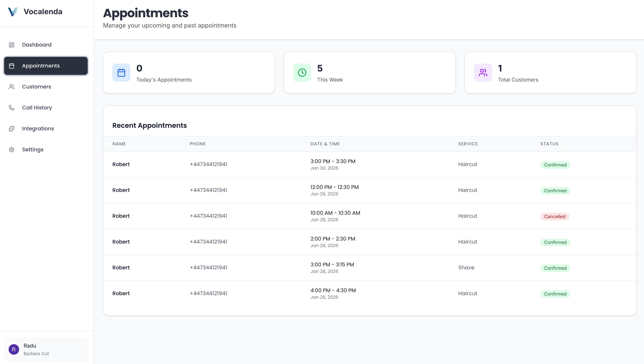This screenshot has width=644, height=364.
Task: Click the red Cancelled status badge
Action: click(x=554, y=216)
